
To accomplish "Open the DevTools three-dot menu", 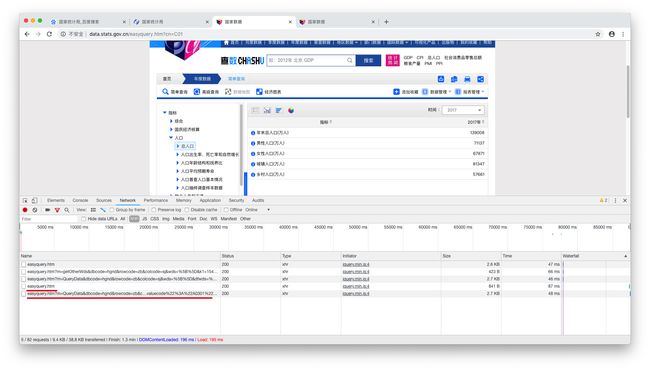I will [615, 201].
